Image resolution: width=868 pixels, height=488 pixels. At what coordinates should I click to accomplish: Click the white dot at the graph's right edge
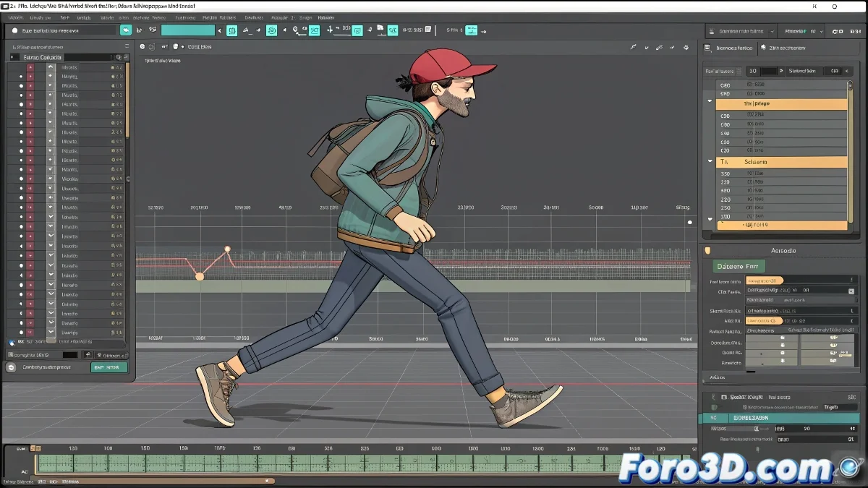click(x=690, y=223)
